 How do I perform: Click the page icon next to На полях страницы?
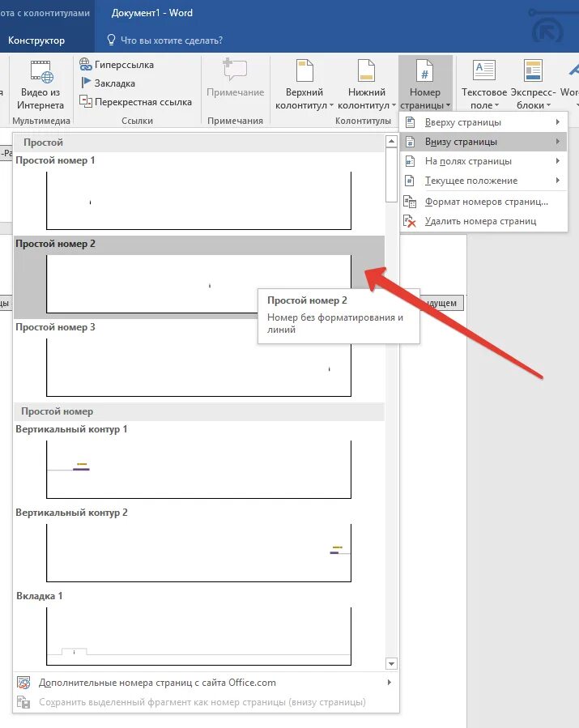pyautogui.click(x=410, y=161)
